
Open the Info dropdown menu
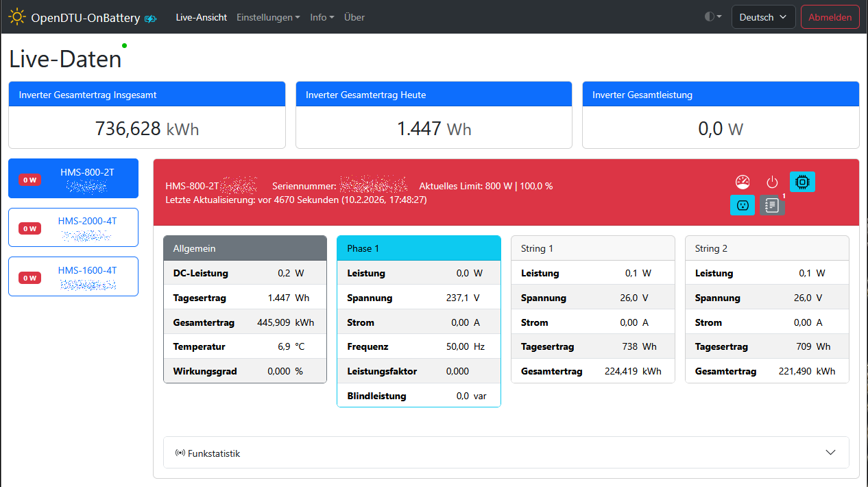322,17
